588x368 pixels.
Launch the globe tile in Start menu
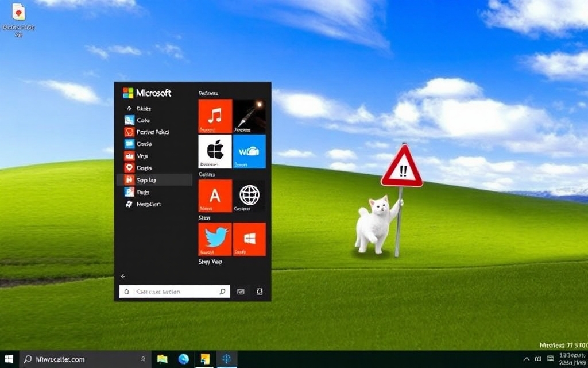(x=249, y=195)
